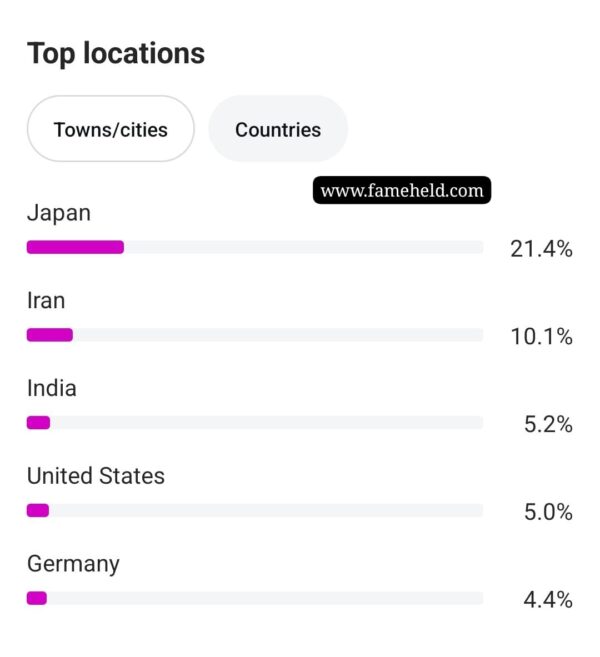Select the Germany progress bar
600x657 pixels.
pyautogui.click(x=255, y=598)
